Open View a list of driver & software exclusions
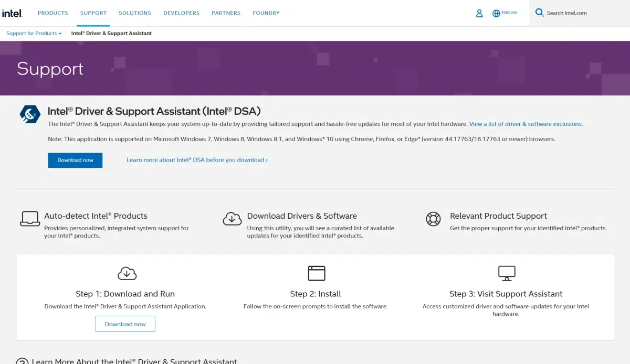Screen dimensions: 630x364 pyautogui.click(x=526, y=124)
